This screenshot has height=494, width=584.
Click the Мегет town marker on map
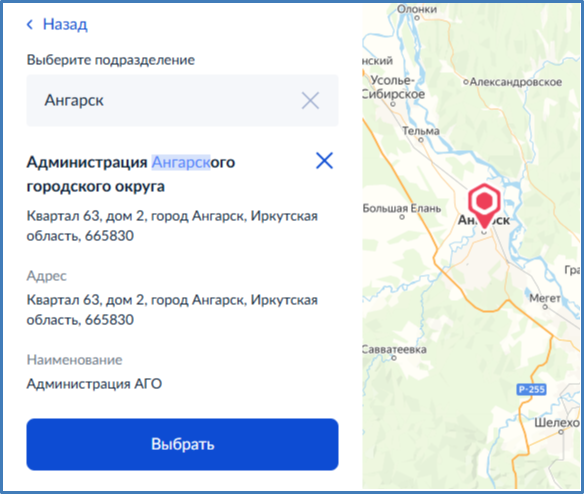[545, 307]
